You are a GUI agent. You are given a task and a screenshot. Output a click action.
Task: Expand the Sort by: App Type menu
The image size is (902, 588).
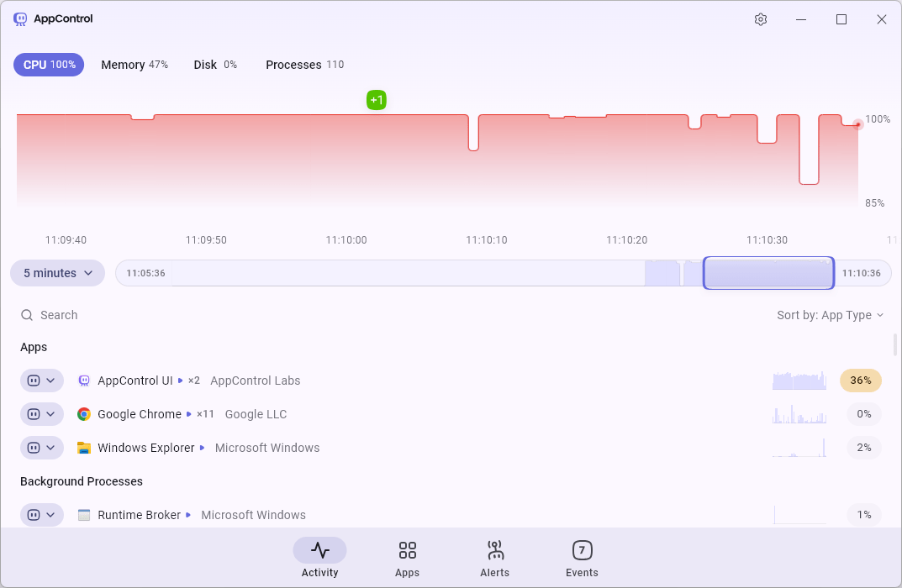pos(830,315)
